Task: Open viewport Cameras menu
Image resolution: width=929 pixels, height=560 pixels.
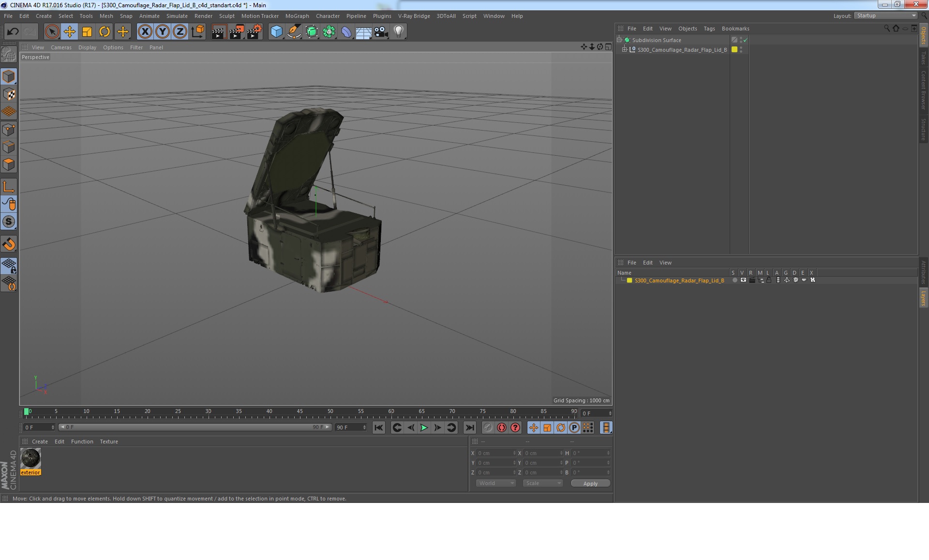Action: pyautogui.click(x=61, y=47)
